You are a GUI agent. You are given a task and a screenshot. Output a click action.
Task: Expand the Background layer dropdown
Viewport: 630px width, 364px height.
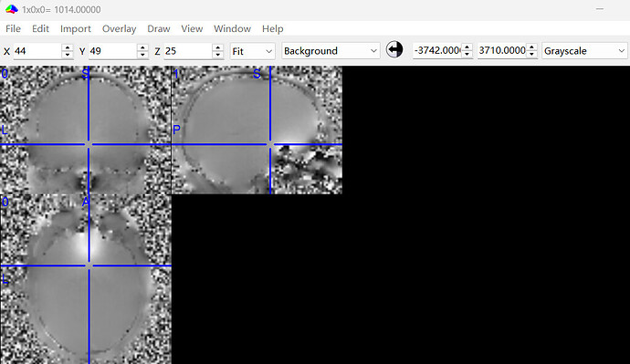click(331, 51)
